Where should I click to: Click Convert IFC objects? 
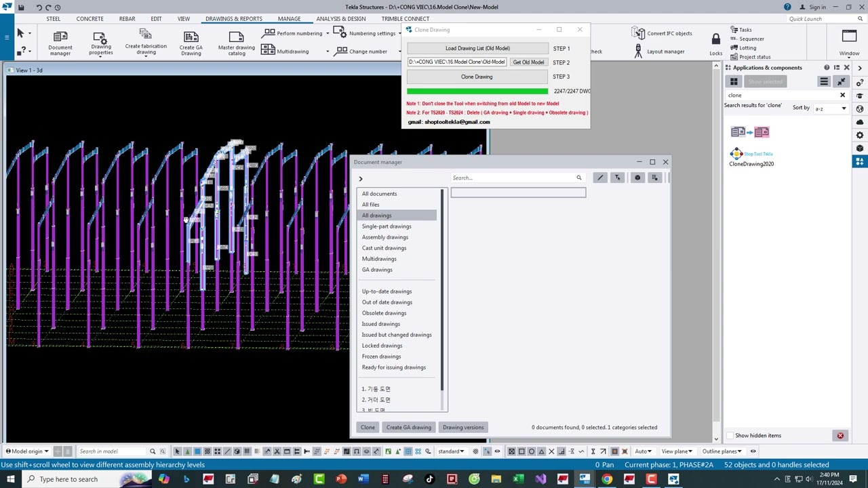point(662,33)
